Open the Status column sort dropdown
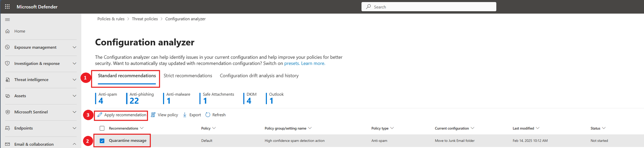The image size is (644, 148). tap(604, 128)
